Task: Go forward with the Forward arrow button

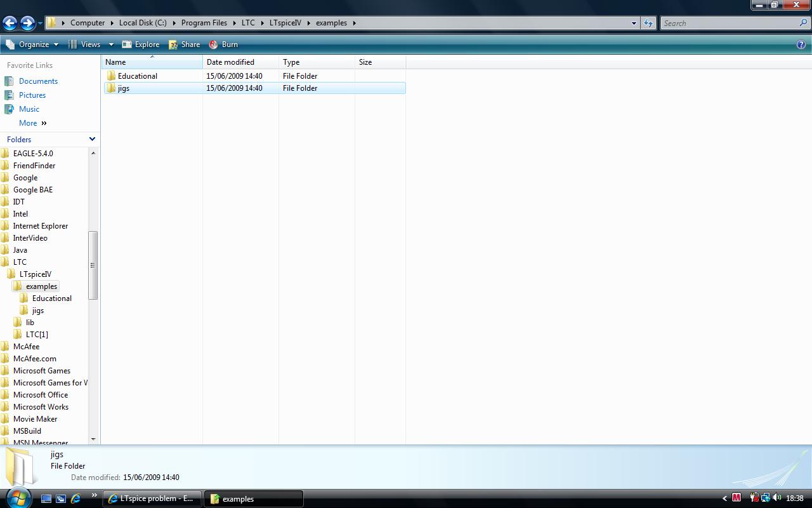Action: 27,23
